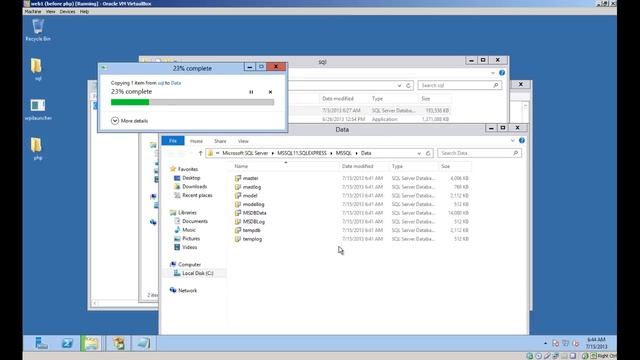Viewport: 640px width, 360px height.
Task: Open Music library
Action: point(189,230)
